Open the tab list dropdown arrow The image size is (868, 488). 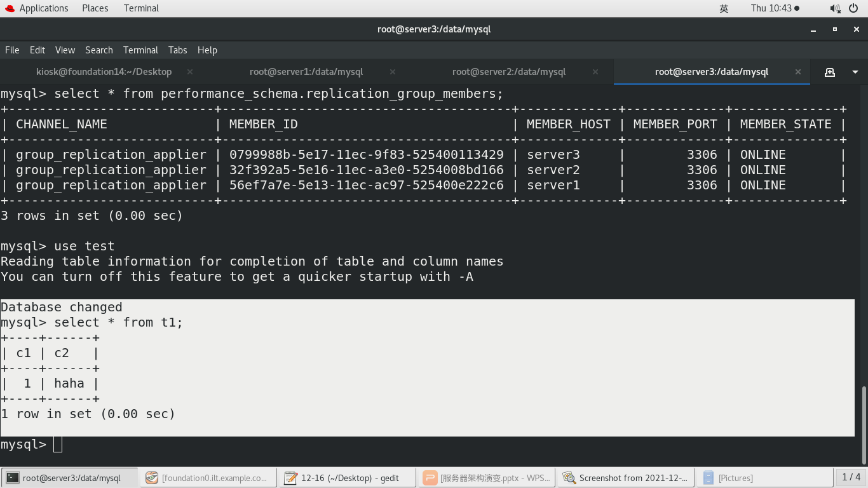(x=855, y=72)
